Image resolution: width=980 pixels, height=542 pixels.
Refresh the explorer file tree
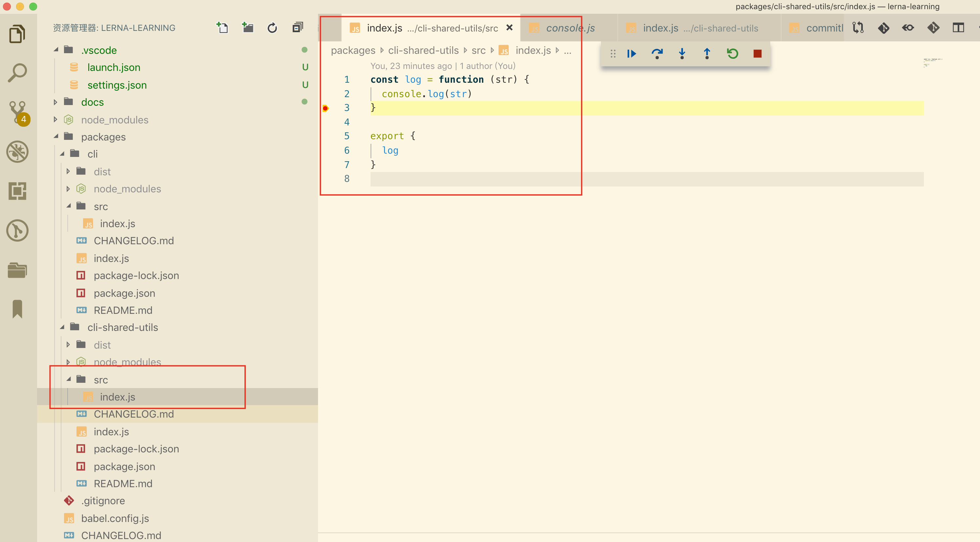coord(272,27)
